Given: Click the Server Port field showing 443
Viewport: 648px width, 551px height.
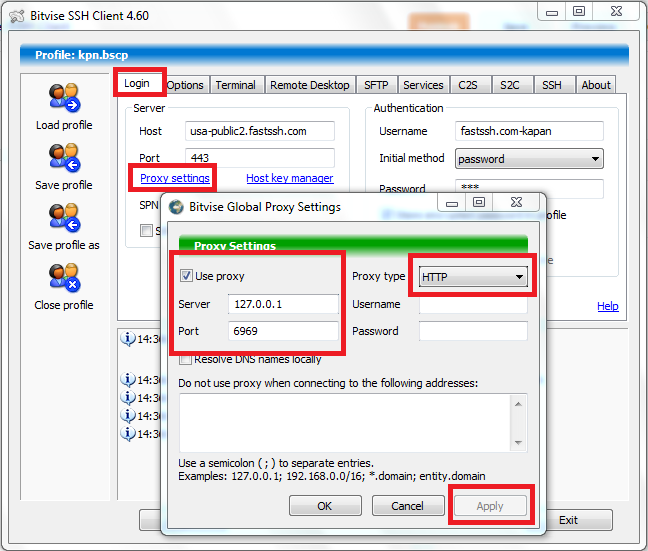Looking at the screenshot, I should tap(260, 157).
